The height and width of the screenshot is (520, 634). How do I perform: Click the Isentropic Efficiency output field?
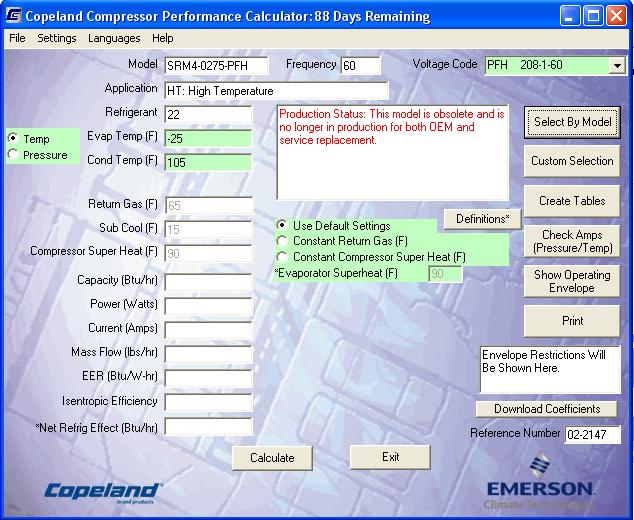tap(209, 403)
